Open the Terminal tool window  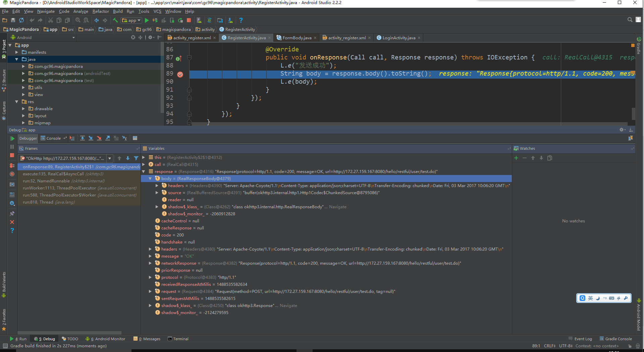tap(178, 339)
